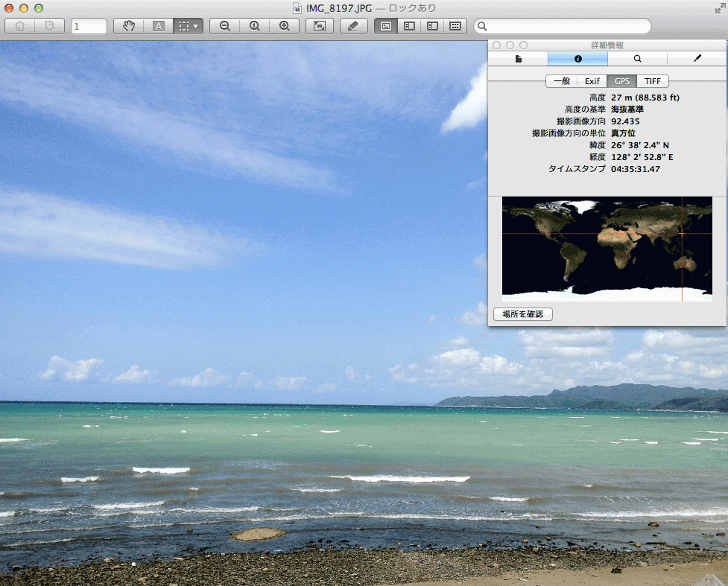Enter full screen via top-right arrows icon
Viewport: 728px width, 586px height.
(720, 8)
